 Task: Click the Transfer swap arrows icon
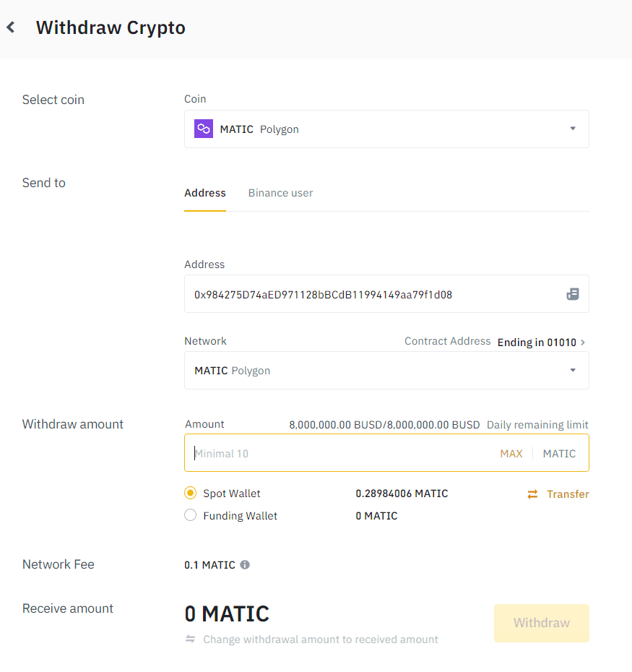tap(532, 494)
